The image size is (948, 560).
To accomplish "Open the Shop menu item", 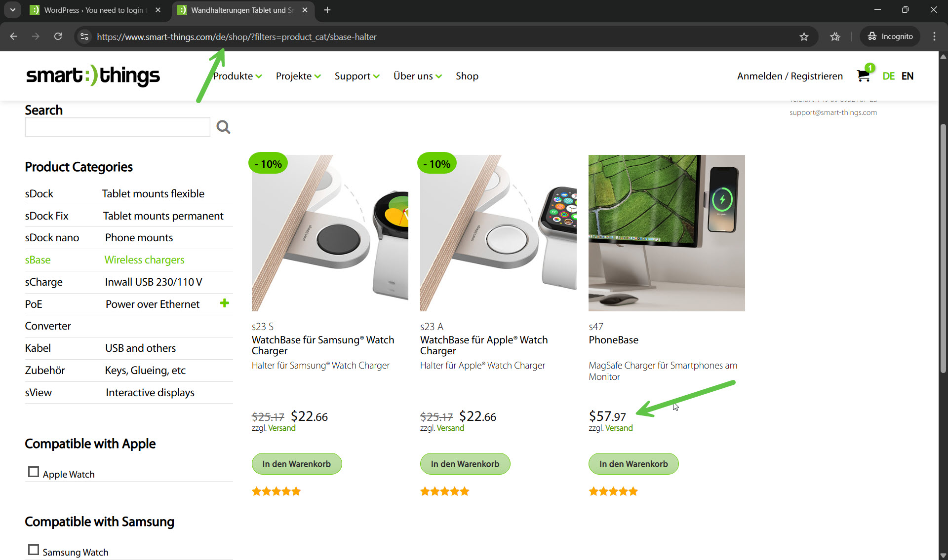I will click(x=467, y=76).
